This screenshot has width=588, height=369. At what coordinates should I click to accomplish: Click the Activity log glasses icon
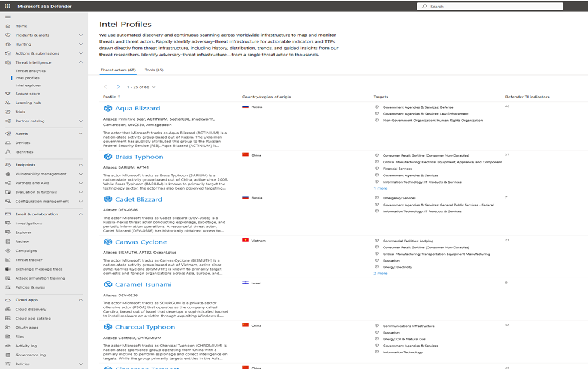tap(8, 346)
